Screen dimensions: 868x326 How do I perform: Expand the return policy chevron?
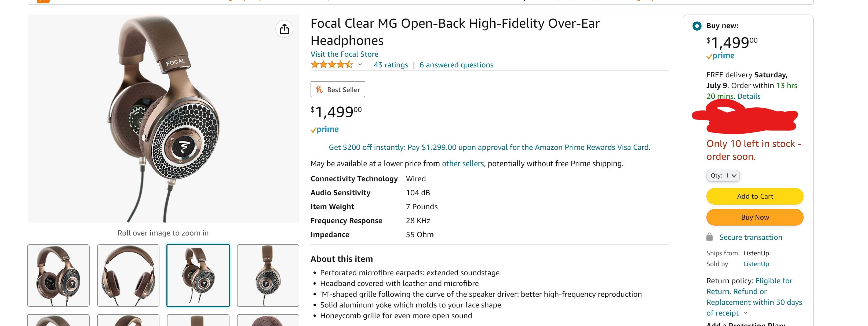pos(746,313)
